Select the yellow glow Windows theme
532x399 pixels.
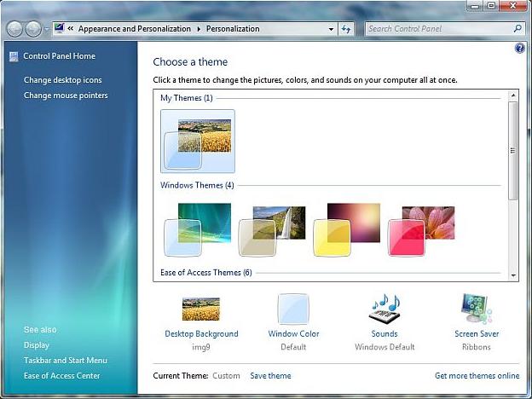pyautogui.click(x=347, y=229)
